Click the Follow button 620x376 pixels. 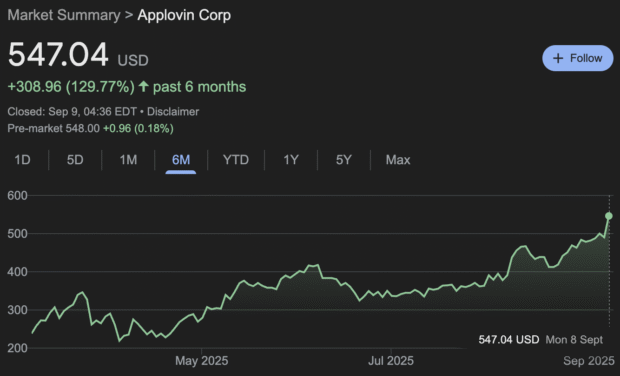click(x=578, y=58)
